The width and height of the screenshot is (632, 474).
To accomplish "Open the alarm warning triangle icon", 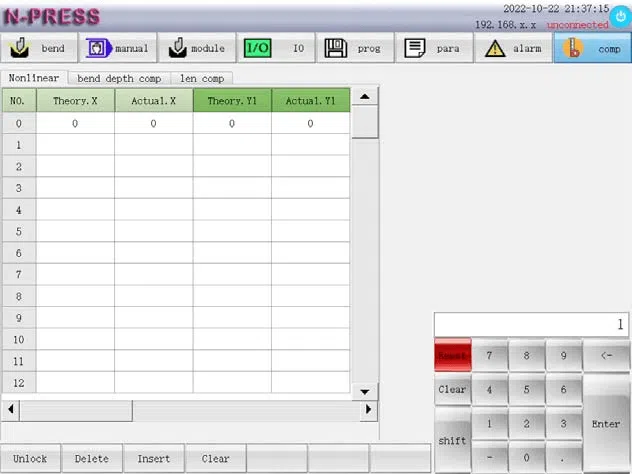I will click(495, 49).
